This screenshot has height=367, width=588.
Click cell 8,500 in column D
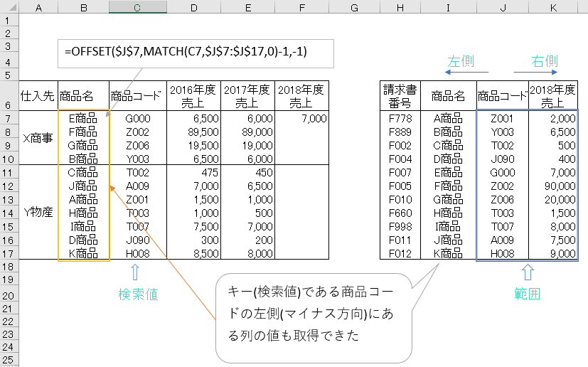tap(193, 253)
